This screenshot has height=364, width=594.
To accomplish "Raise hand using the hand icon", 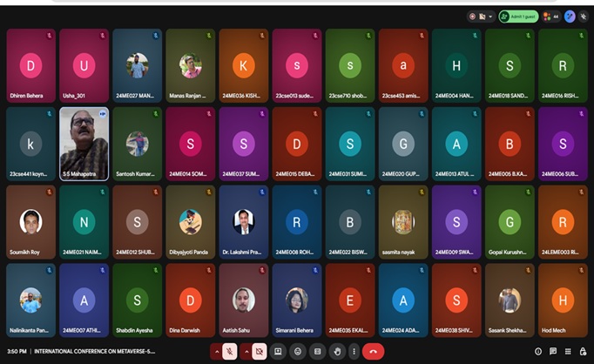I will click(336, 351).
